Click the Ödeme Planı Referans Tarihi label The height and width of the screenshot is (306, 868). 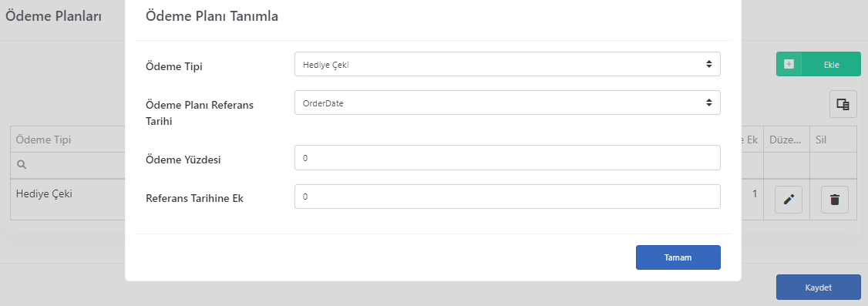[200, 113]
